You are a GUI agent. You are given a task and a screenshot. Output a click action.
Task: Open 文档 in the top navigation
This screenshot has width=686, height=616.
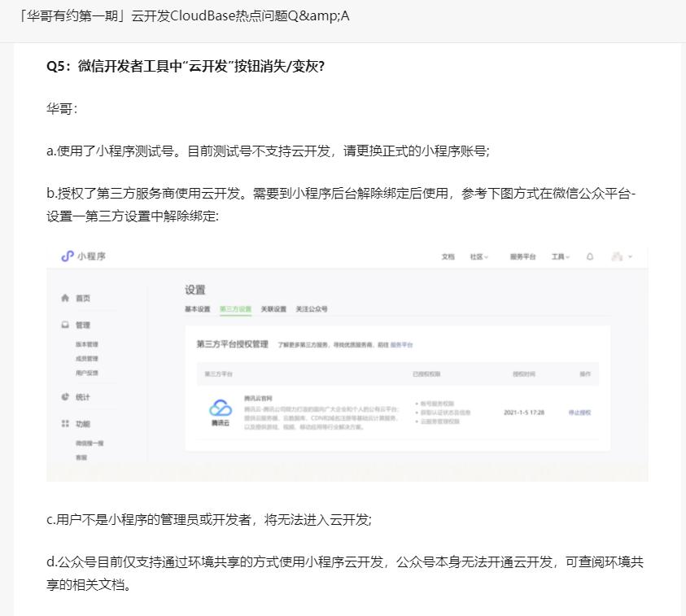click(x=448, y=257)
